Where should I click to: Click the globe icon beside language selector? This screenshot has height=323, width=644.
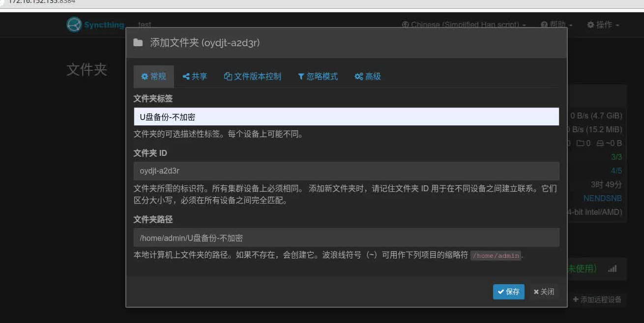coord(405,25)
